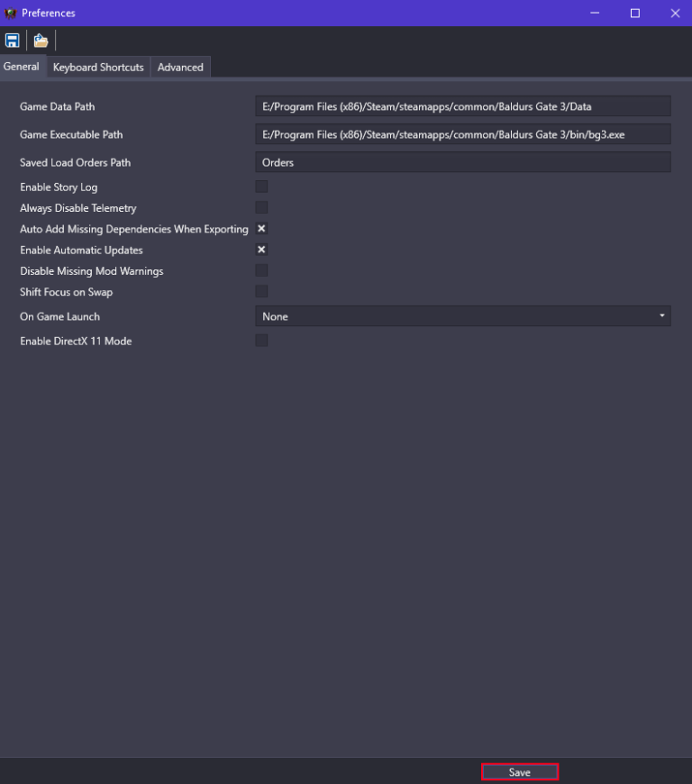Viewport: 692px width, 784px height.
Task: Click the Game Data Path field
Action: tap(463, 106)
